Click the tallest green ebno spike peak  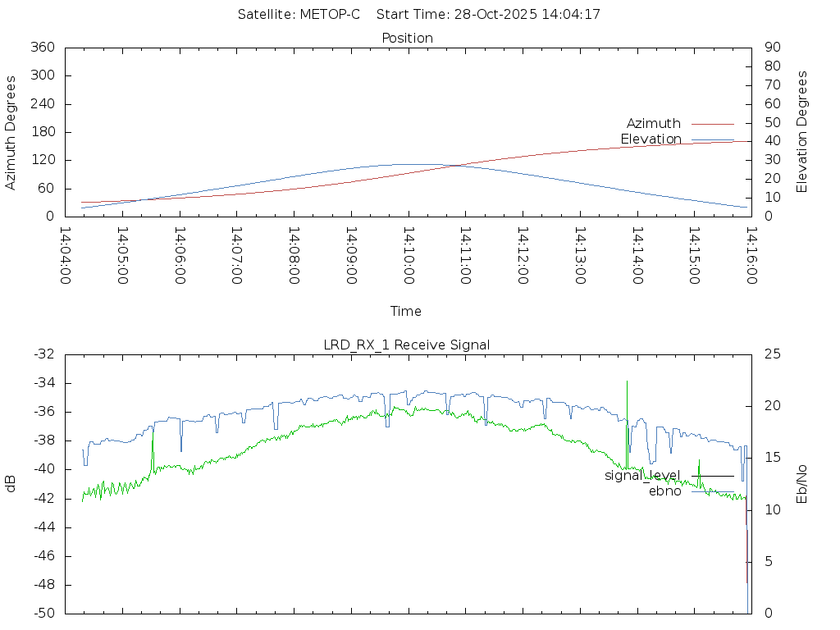(627, 382)
